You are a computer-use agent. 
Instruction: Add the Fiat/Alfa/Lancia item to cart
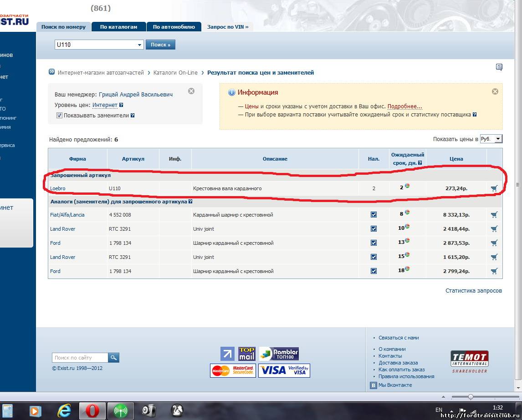tap(494, 215)
